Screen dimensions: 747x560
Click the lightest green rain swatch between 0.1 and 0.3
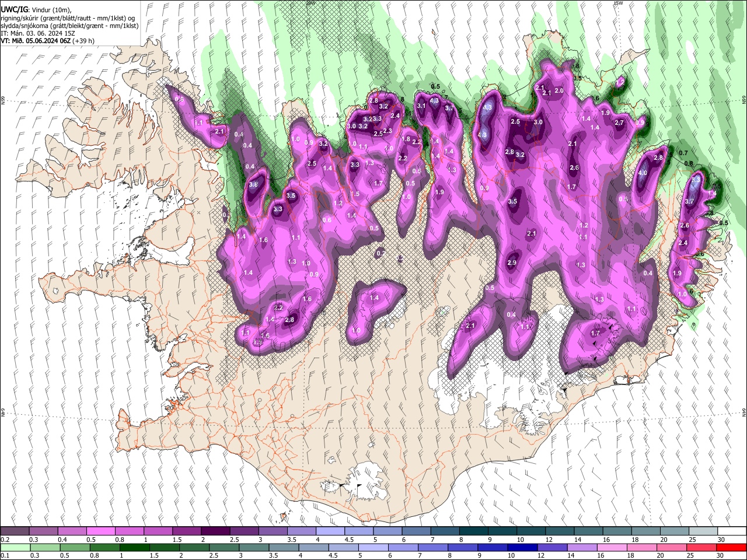coord(16,548)
